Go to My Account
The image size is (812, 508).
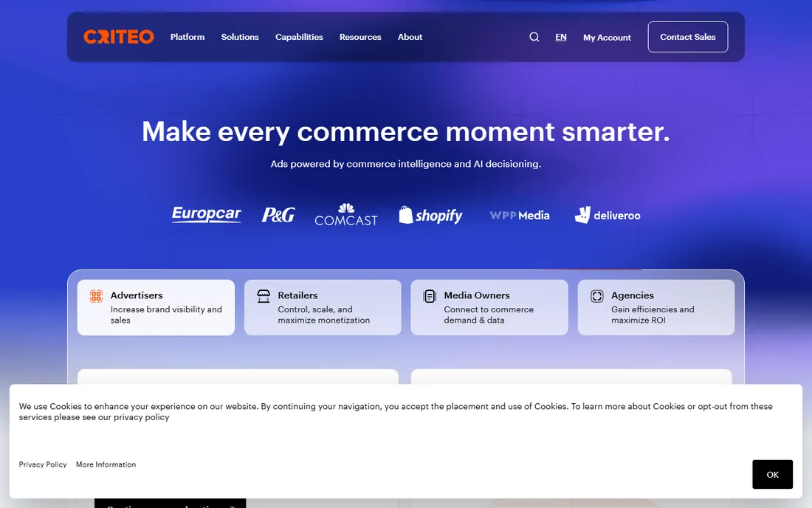(607, 37)
